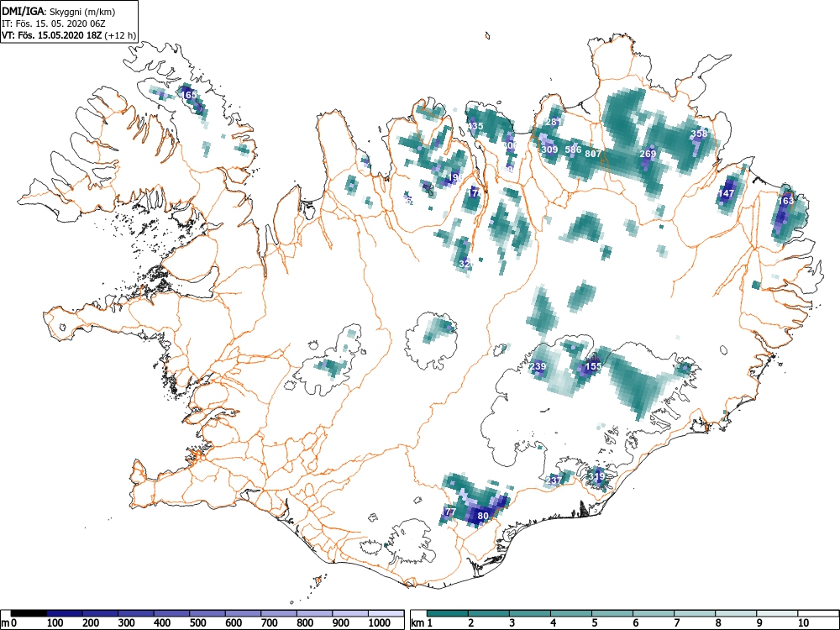Click the black 0–100 m legend swatch

29,613
